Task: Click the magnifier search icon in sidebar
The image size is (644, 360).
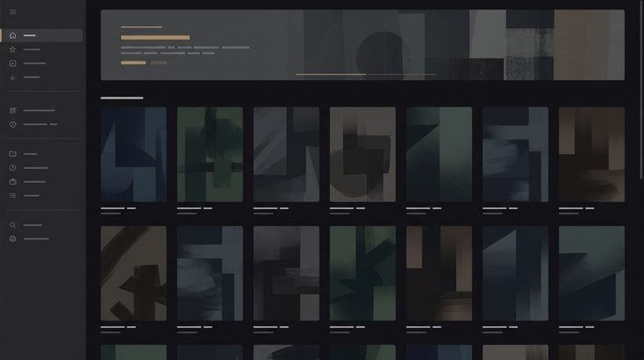Action: (x=13, y=225)
